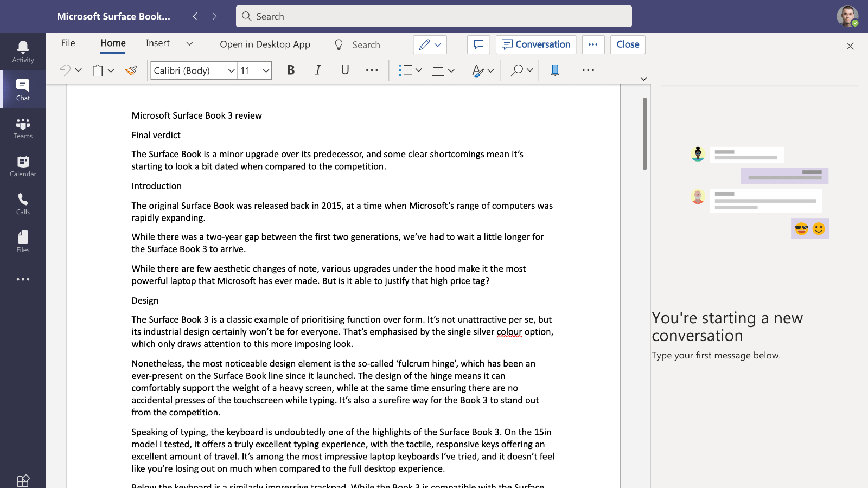Show more font options ellipsis after Underline
This screenshot has width=868, height=488.
click(x=372, y=70)
